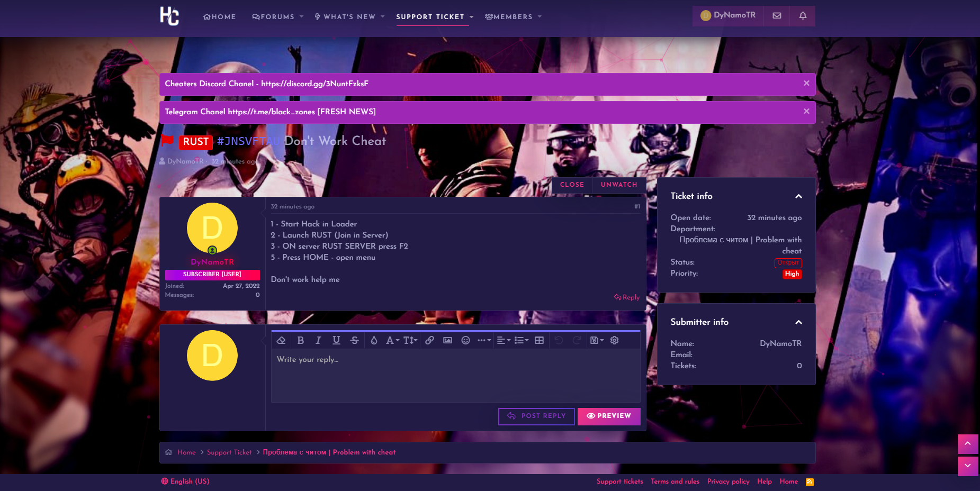Toggle strikethrough formatting

pos(354,340)
